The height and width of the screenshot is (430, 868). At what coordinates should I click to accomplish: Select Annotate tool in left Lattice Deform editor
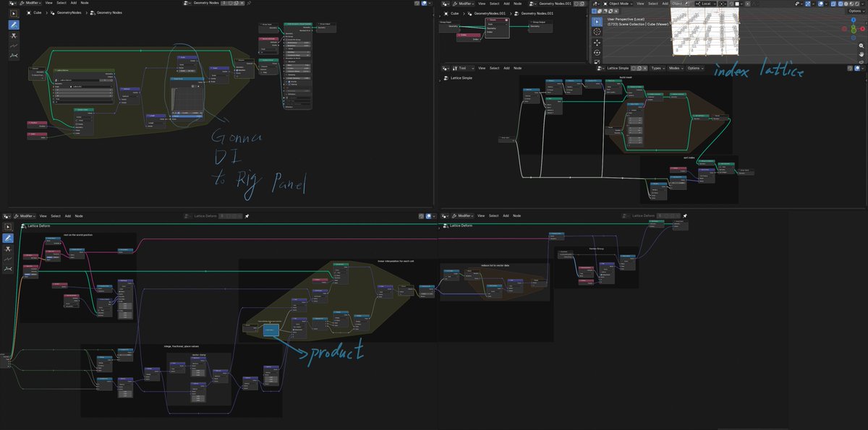[x=8, y=238]
